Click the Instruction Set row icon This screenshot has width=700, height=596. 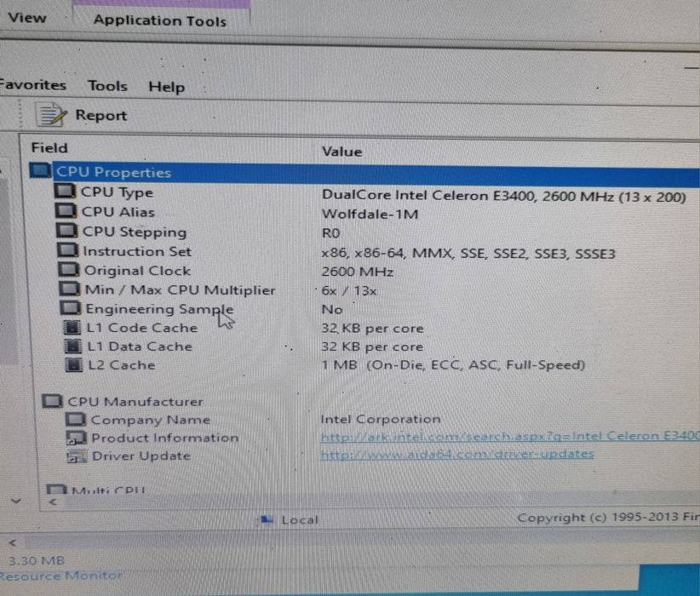pyautogui.click(x=68, y=249)
